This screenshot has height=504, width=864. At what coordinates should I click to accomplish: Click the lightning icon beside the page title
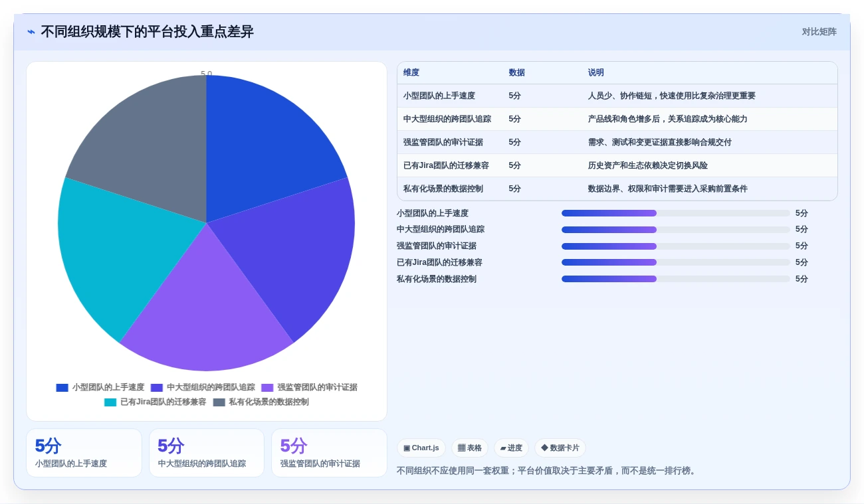(x=31, y=32)
